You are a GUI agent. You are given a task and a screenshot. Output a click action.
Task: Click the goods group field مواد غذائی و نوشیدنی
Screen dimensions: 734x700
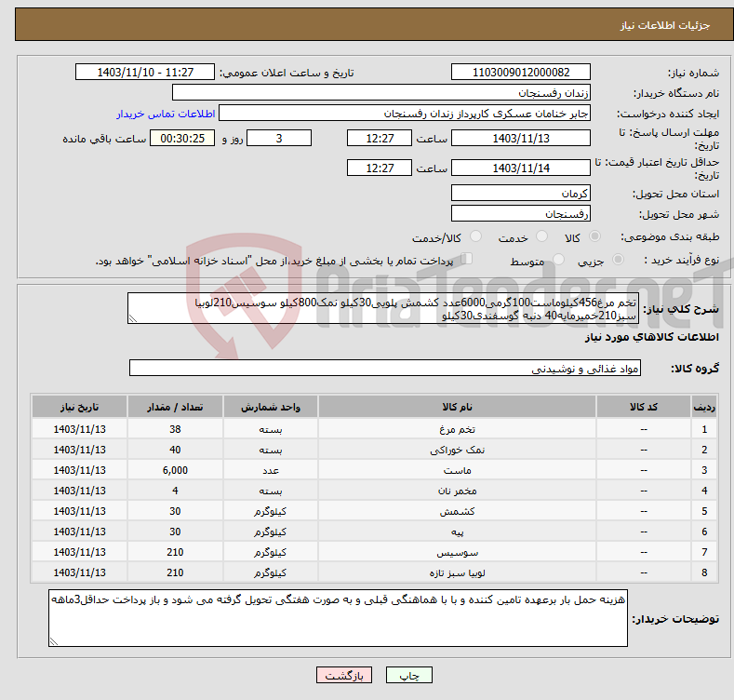(x=385, y=369)
